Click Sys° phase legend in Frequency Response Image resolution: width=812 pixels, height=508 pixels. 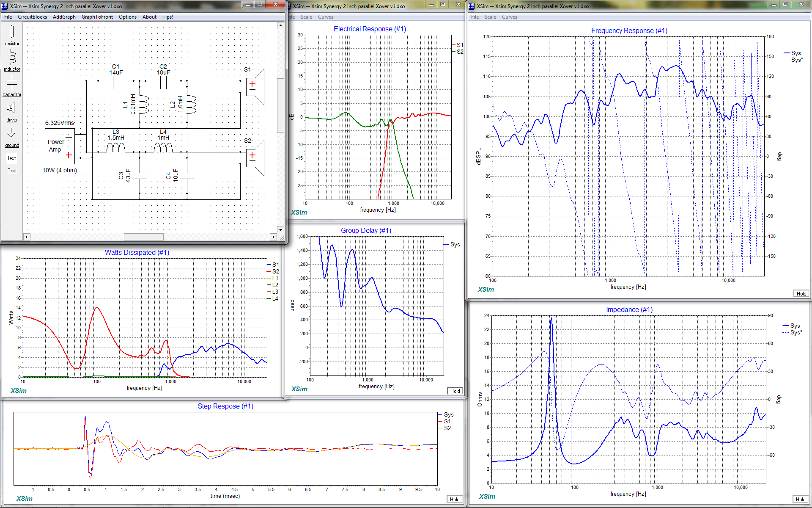click(793, 60)
